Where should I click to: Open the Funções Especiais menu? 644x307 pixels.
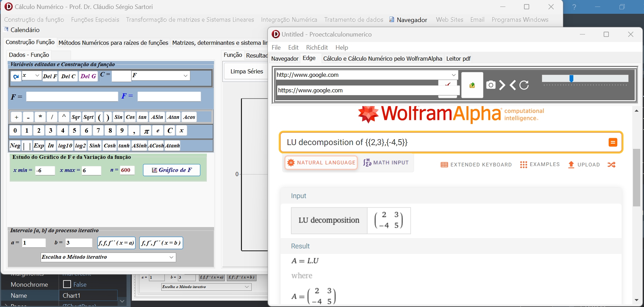(x=95, y=20)
